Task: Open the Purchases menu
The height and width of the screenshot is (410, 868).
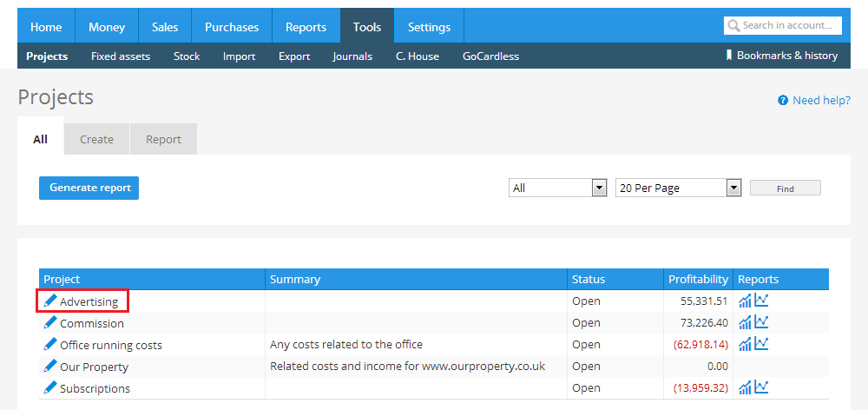Action: (x=232, y=27)
